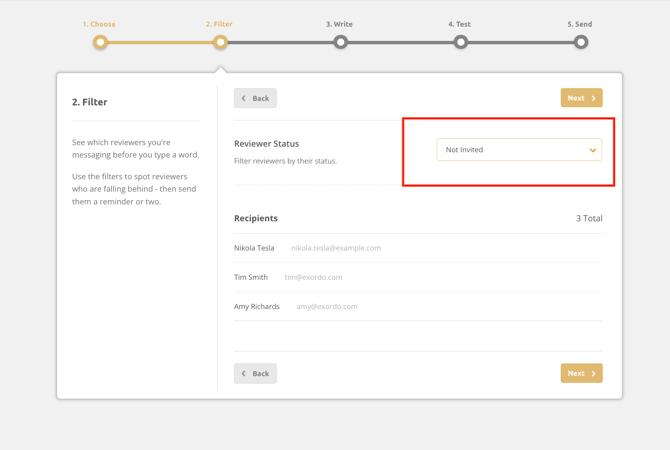Select recipient Amy Richards

257,306
